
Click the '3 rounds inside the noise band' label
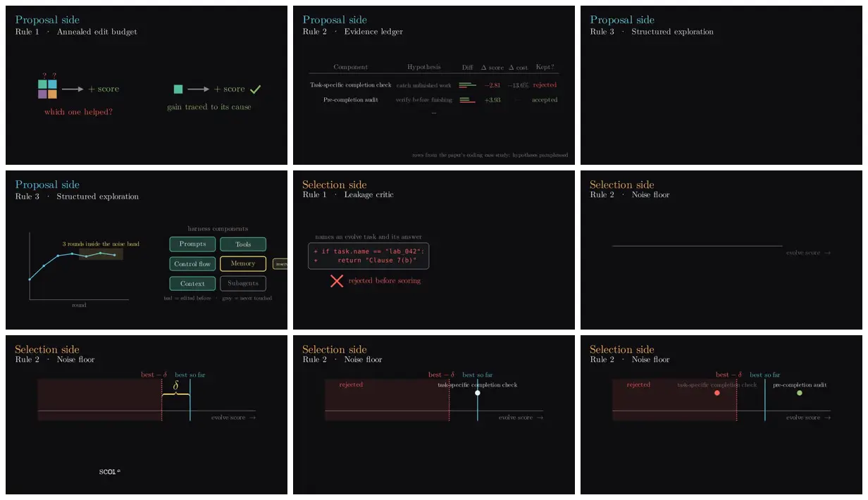[x=101, y=244]
